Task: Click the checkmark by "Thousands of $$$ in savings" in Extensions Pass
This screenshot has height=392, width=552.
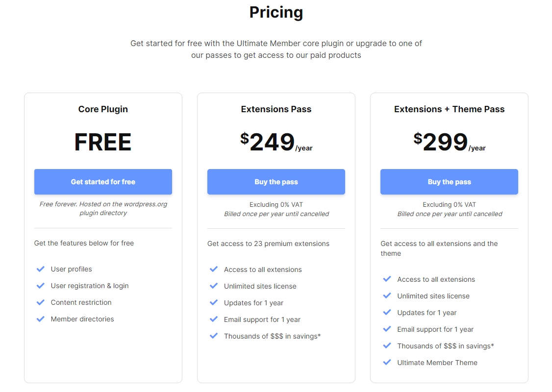Action: 214,336
